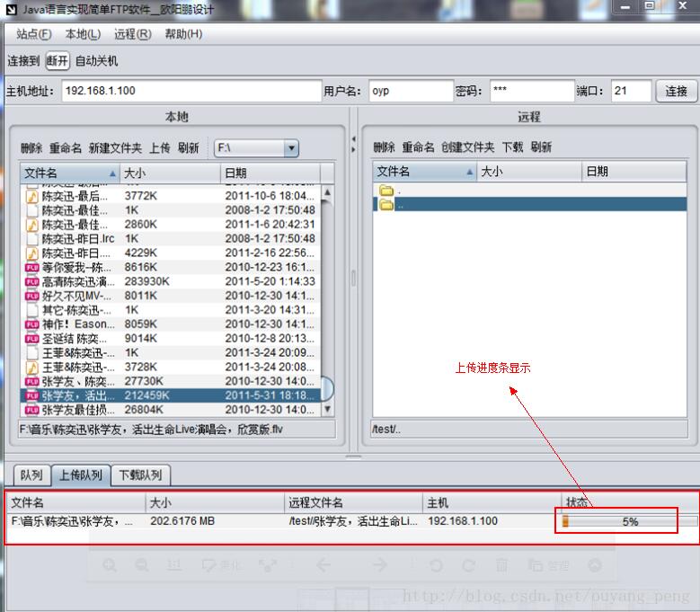Open the F:\ drive selection dropdown
The image size is (700, 612).
coord(290,148)
